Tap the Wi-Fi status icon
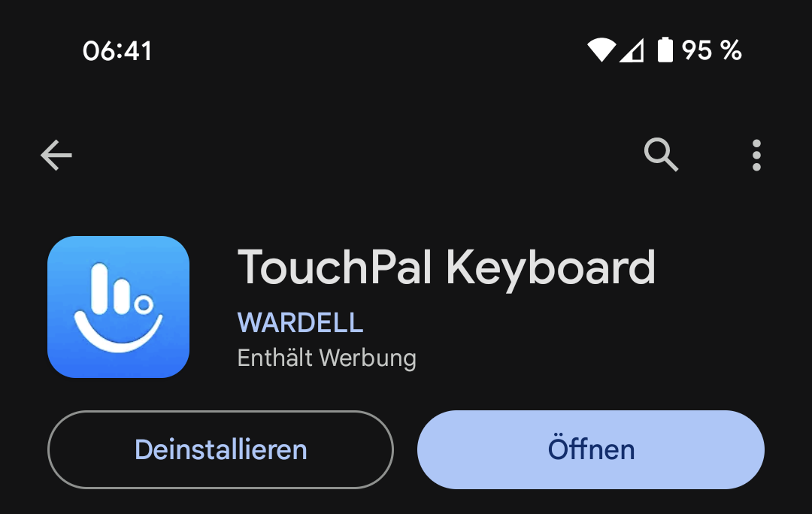 601,50
